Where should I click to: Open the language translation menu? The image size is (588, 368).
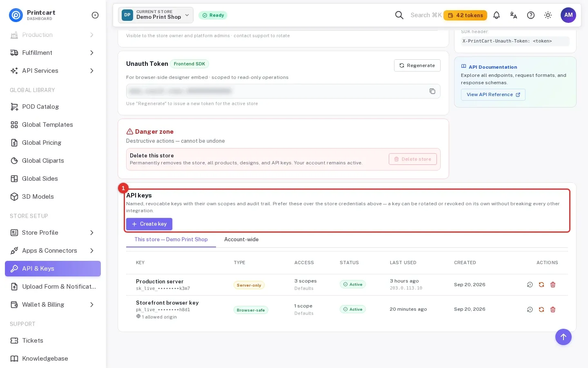514,15
